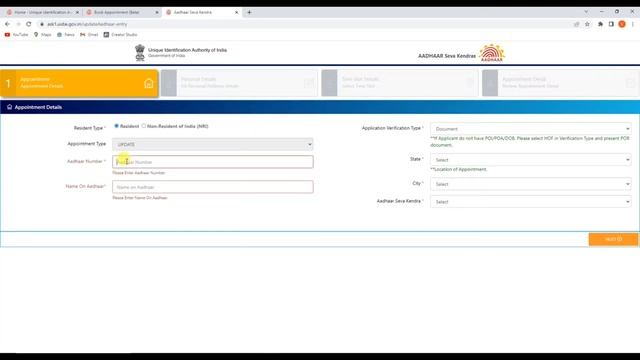
Task: Open the Chrome three-dot menu
Action: pos(633,24)
